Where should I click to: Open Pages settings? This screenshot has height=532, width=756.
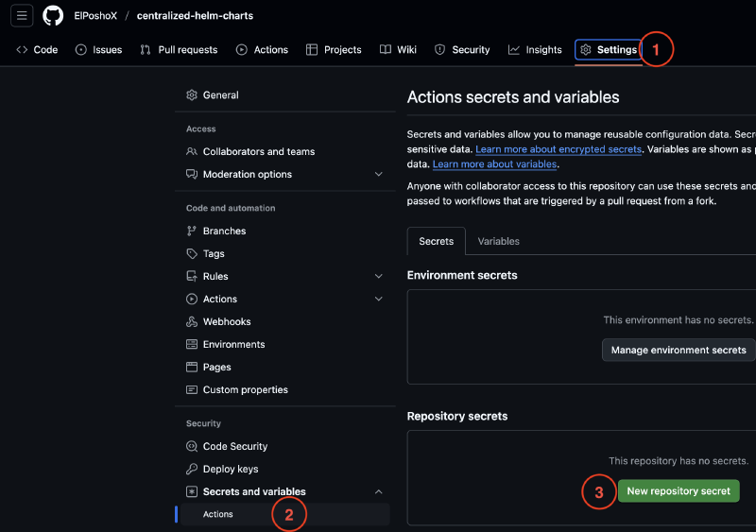click(285, 367)
